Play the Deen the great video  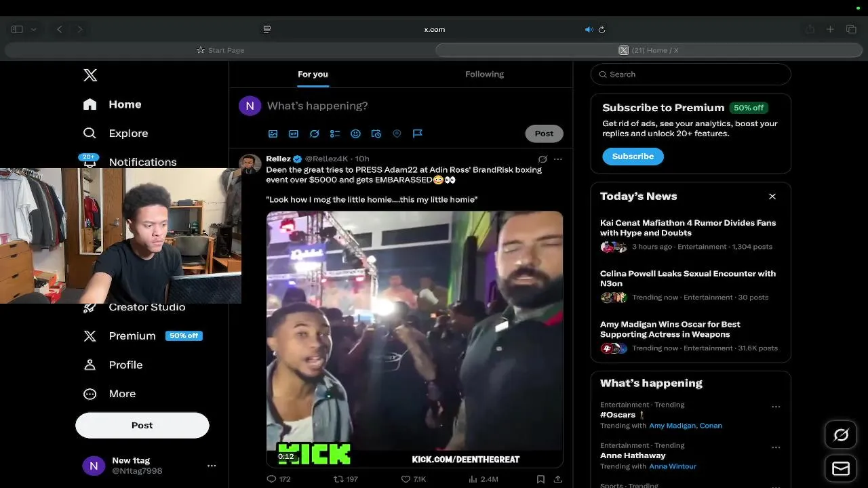(x=414, y=339)
